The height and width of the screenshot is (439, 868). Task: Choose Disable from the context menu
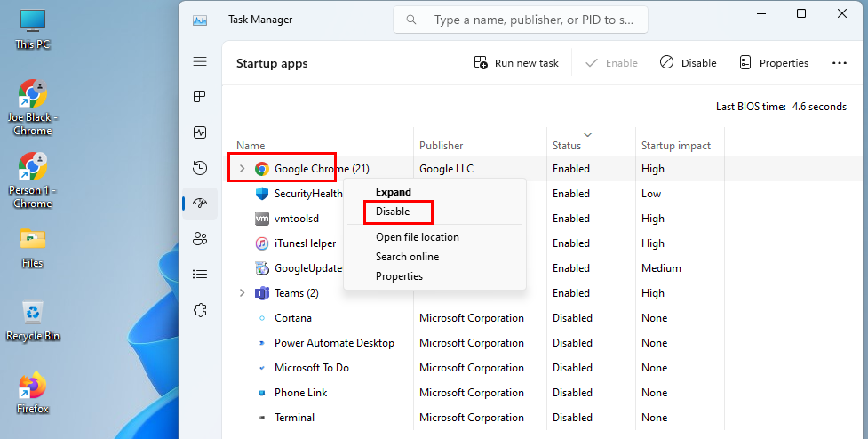(x=393, y=212)
